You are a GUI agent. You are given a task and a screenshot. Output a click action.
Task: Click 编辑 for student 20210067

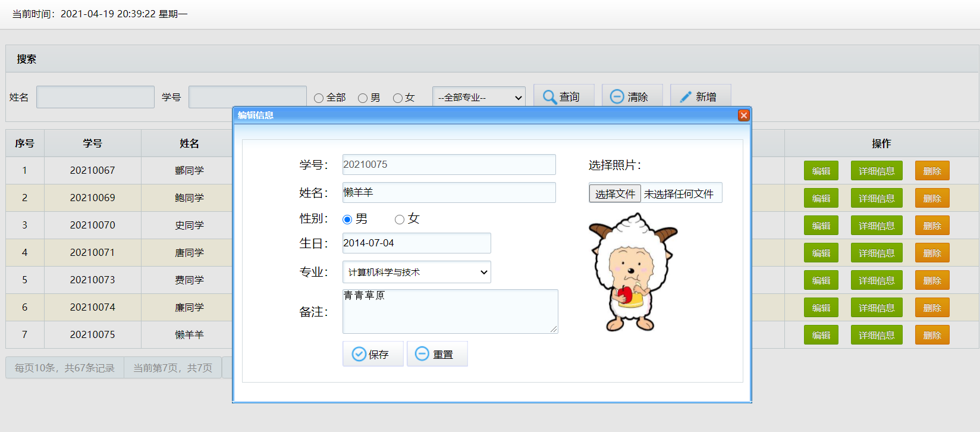[821, 171]
